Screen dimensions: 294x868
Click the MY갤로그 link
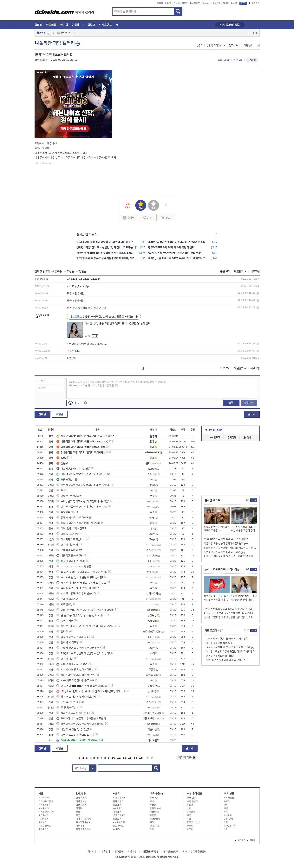214,437
